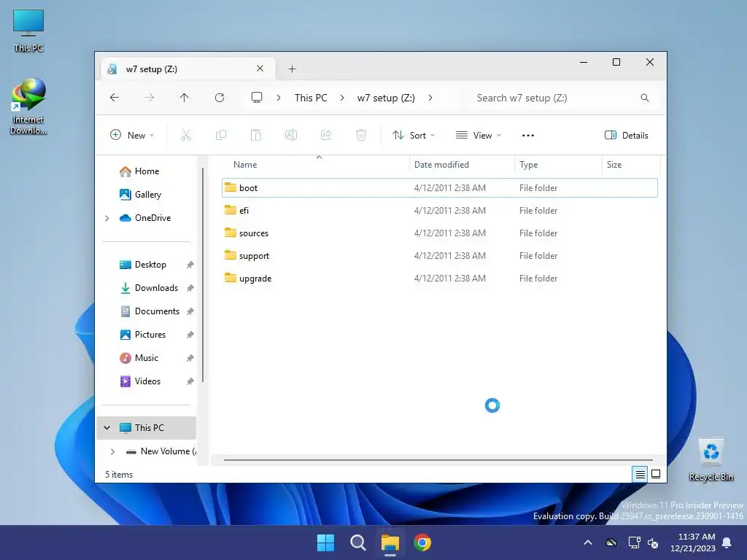Click horizontal scrollbar at bottom of file list
The image size is (747, 560).
(x=438, y=460)
